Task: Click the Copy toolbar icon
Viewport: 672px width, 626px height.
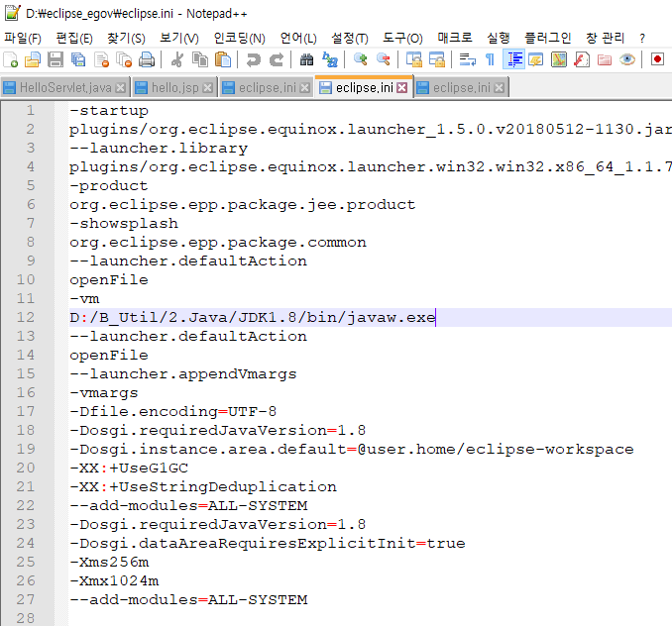Action: click(199, 59)
